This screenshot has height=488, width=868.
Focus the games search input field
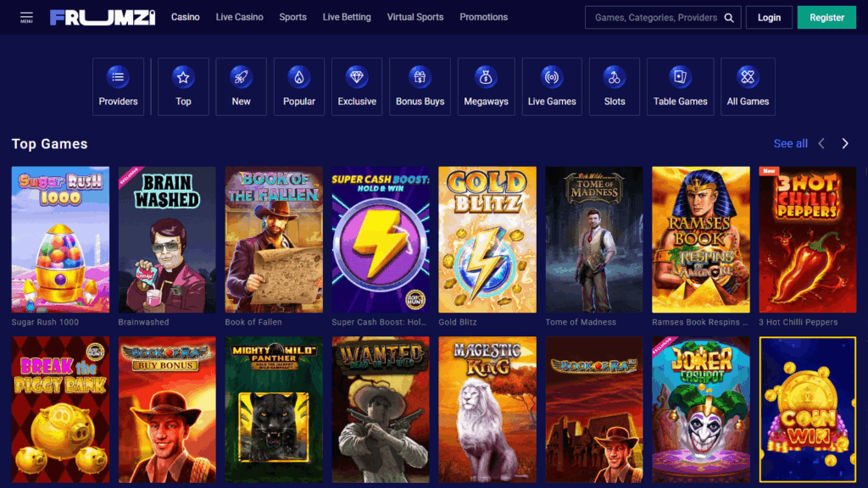[x=654, y=18]
